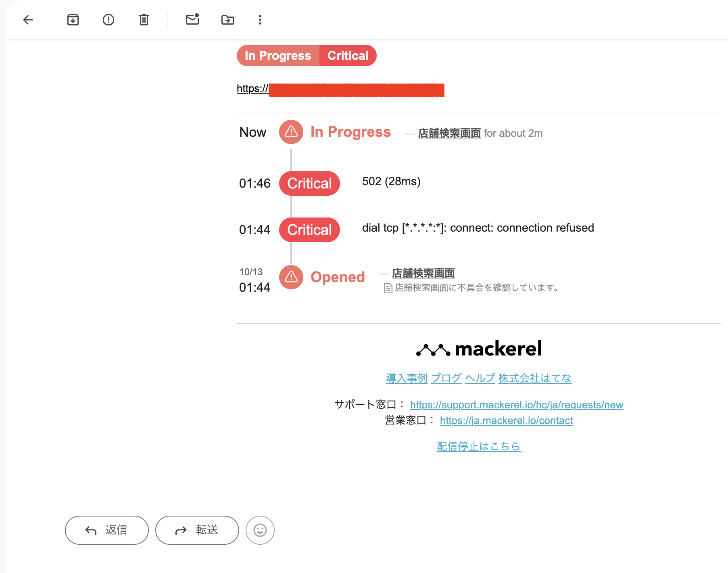
Task: Click the 配信停止はこちら unsubscribe link
Action: click(x=478, y=446)
